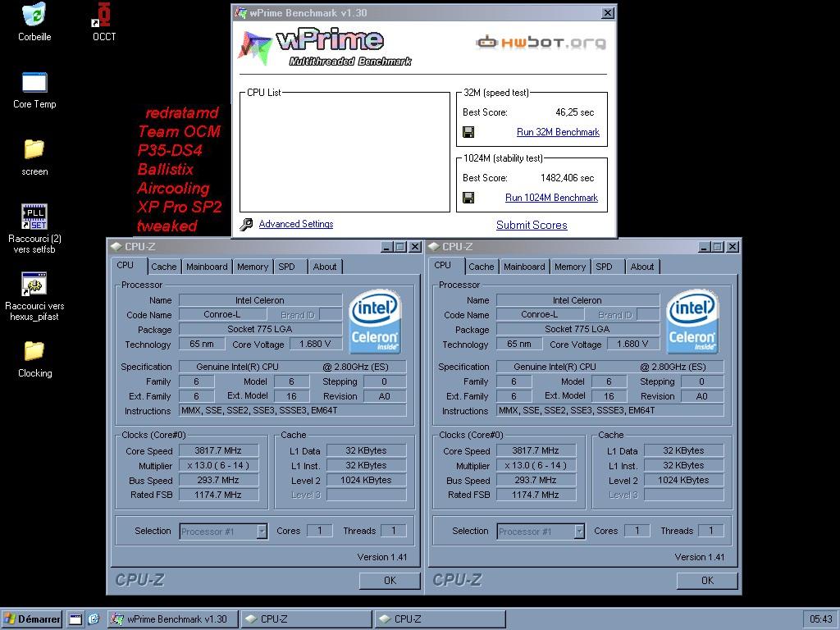The image size is (840, 630).
Task: Click 32M best score 46,25 sec
Action: click(575, 112)
